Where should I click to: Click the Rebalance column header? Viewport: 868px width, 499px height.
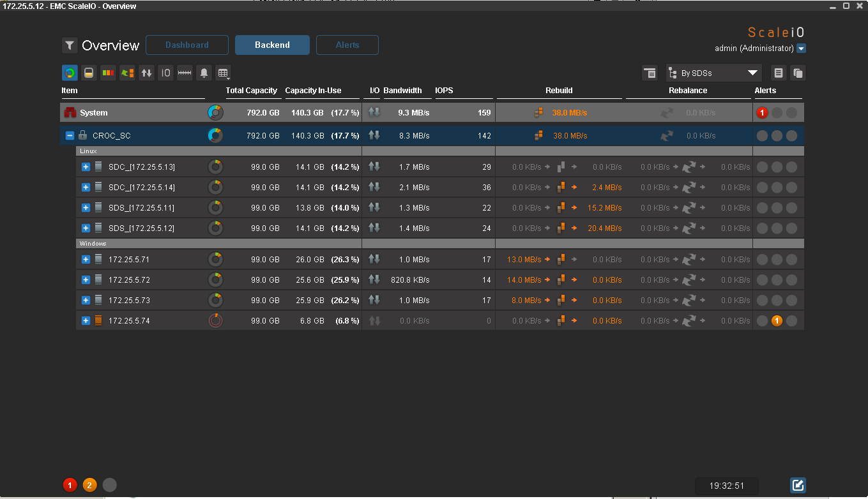pyautogui.click(x=688, y=91)
